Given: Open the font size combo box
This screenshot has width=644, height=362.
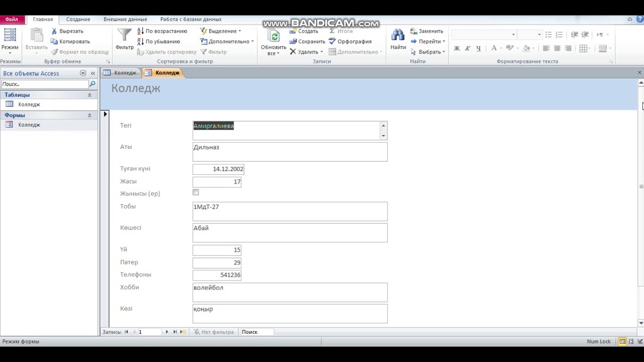Looking at the screenshot, I should [530, 35].
